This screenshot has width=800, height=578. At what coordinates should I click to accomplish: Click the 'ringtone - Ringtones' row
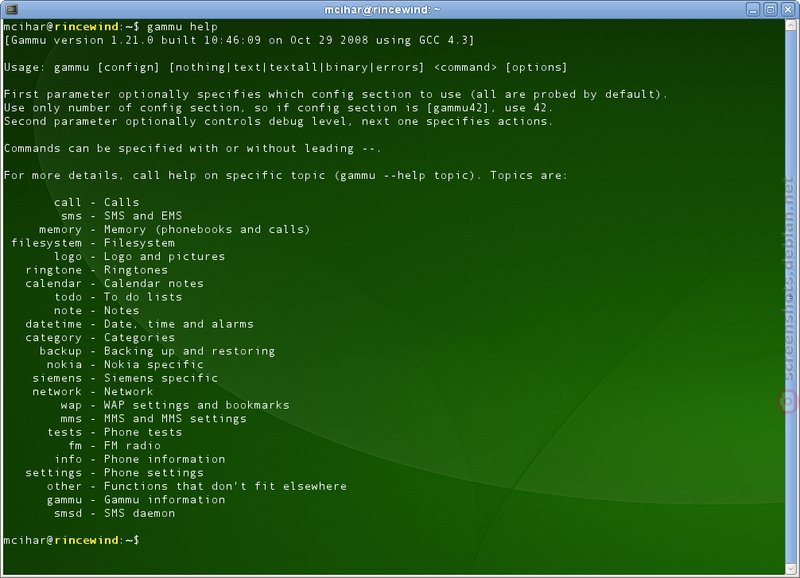[96, 270]
